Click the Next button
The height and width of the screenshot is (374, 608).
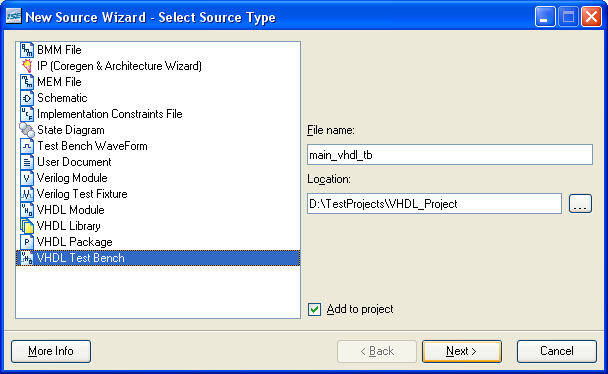click(x=461, y=351)
